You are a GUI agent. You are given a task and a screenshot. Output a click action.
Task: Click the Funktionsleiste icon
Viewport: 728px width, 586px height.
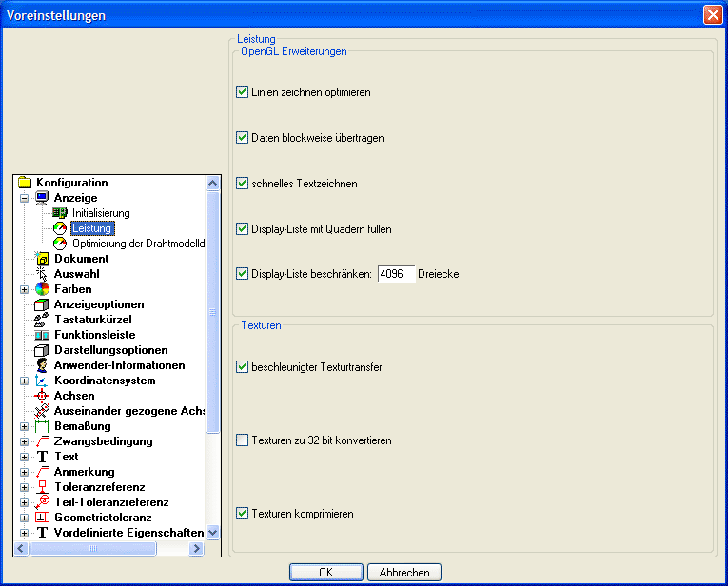[x=42, y=335]
